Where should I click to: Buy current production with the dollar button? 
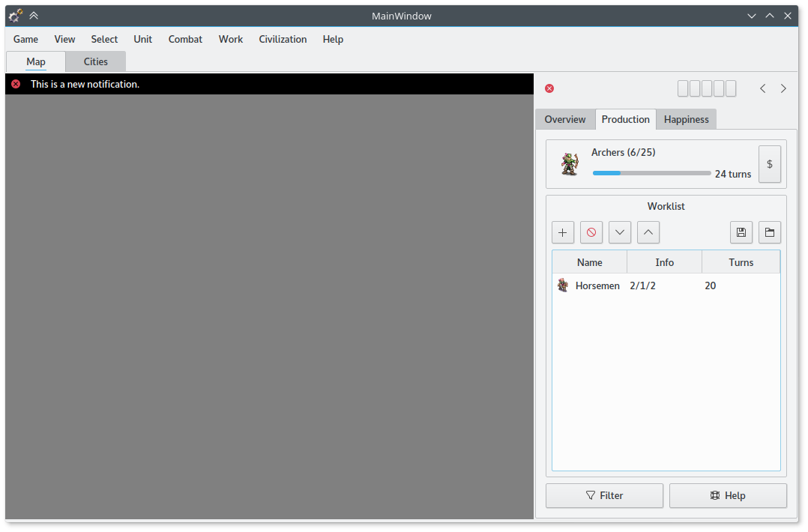[x=769, y=164]
